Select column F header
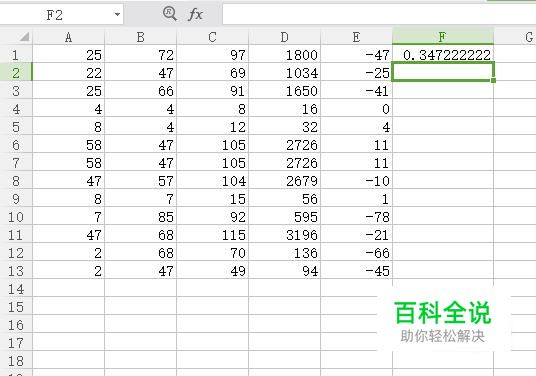536x376 pixels. click(443, 37)
